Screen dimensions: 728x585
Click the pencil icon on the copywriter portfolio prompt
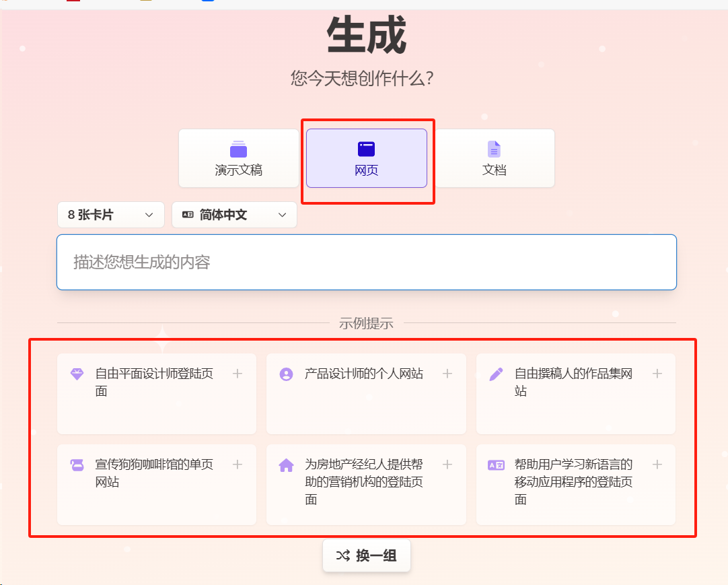tap(495, 373)
